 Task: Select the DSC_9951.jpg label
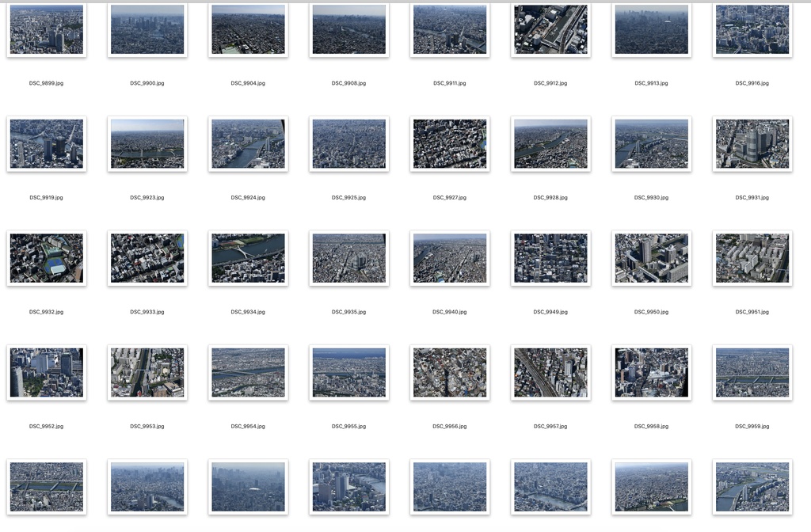pyautogui.click(x=752, y=312)
